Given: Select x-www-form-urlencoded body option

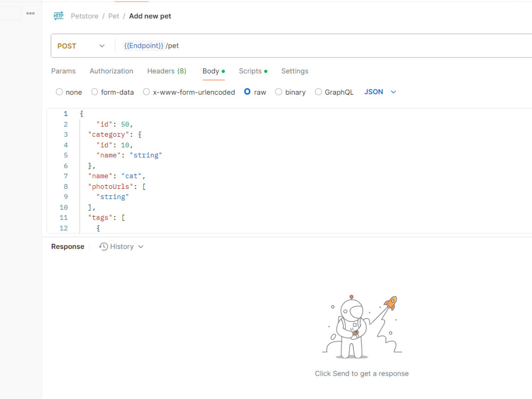Looking at the screenshot, I should point(146,92).
